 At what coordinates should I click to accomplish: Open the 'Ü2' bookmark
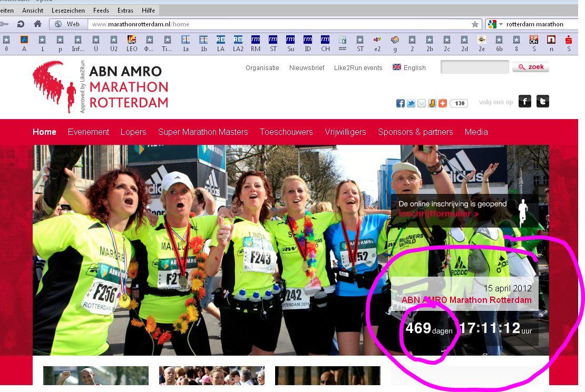pos(114,43)
